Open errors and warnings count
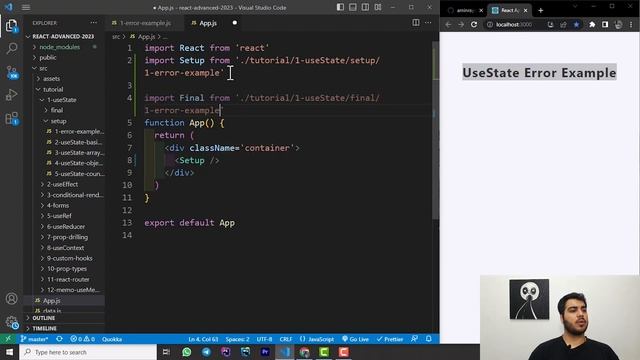 coord(82,339)
